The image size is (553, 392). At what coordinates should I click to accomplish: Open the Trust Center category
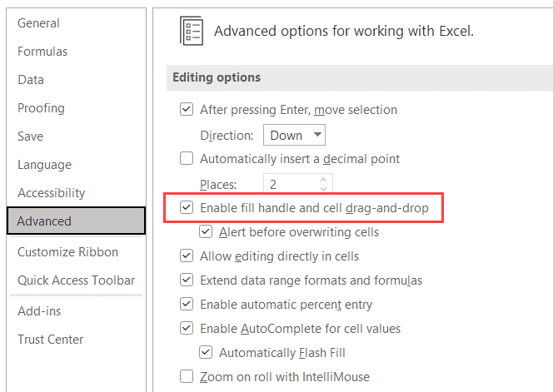coord(50,340)
